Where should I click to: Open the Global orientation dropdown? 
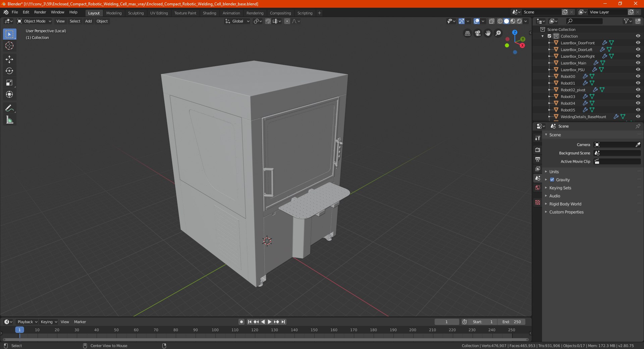coord(237,21)
